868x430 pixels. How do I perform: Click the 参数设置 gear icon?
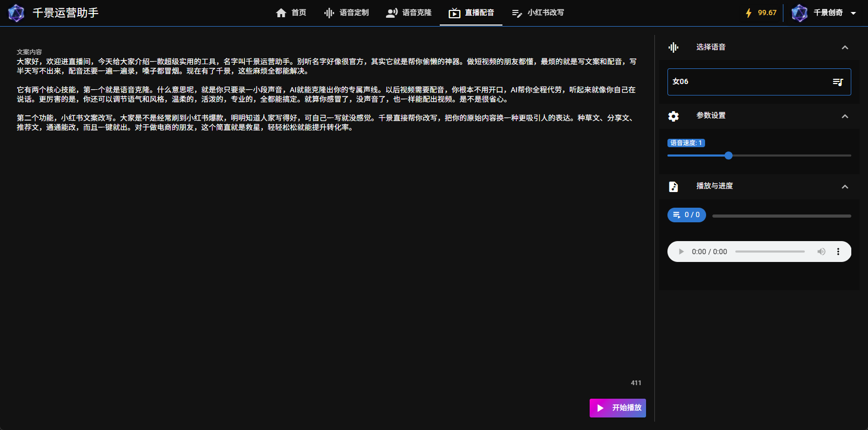[674, 116]
